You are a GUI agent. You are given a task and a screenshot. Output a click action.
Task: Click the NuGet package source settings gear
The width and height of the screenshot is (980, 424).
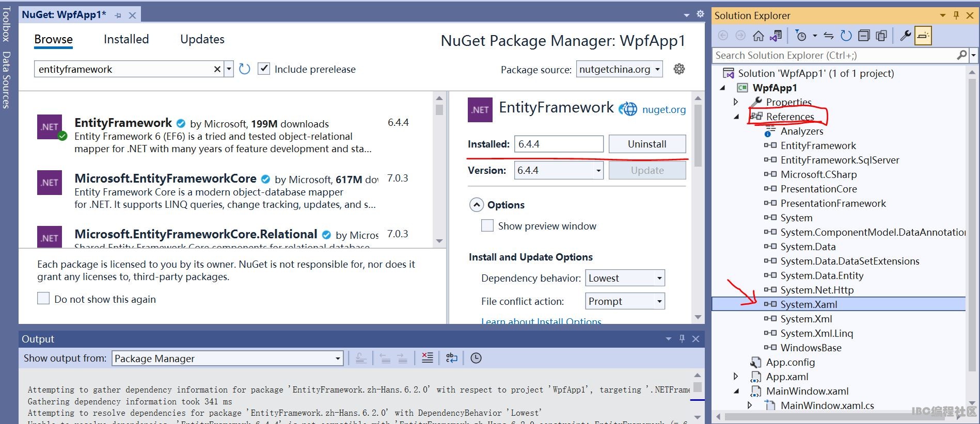pos(679,69)
